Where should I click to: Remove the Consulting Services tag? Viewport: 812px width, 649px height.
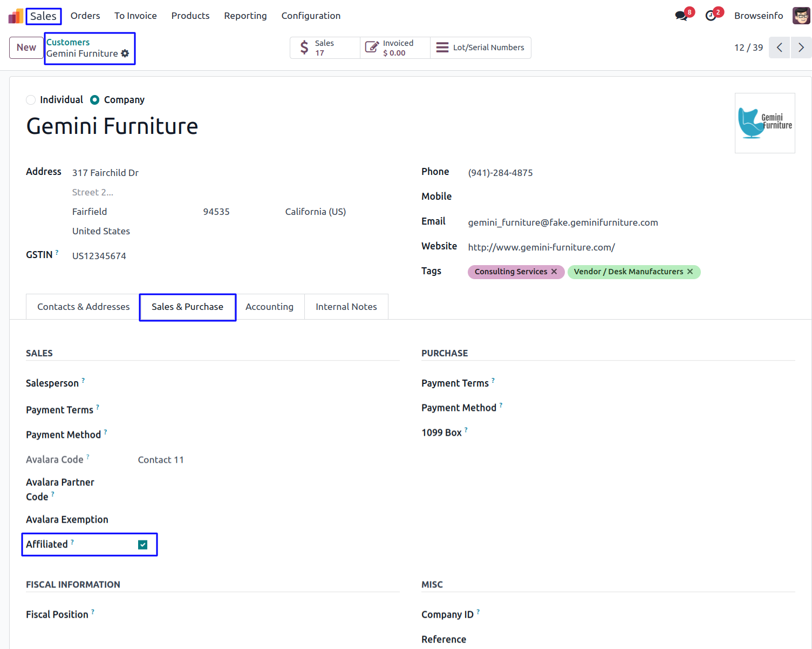coord(554,272)
